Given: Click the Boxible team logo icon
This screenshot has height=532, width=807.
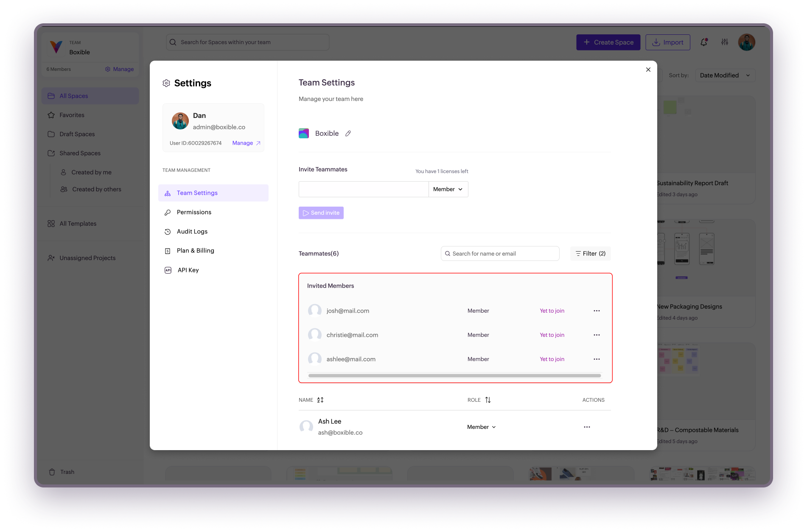Looking at the screenshot, I should pyautogui.click(x=304, y=134).
